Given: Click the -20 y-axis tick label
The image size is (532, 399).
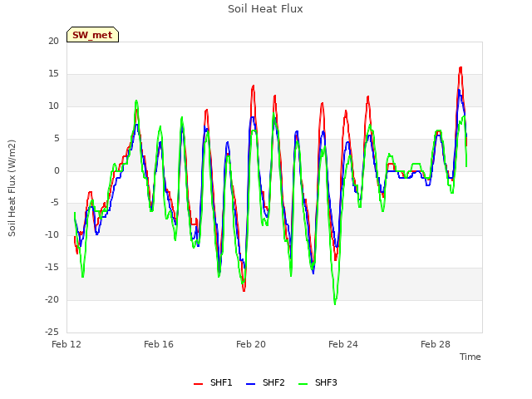Looking at the screenshot, I should click(52, 299).
